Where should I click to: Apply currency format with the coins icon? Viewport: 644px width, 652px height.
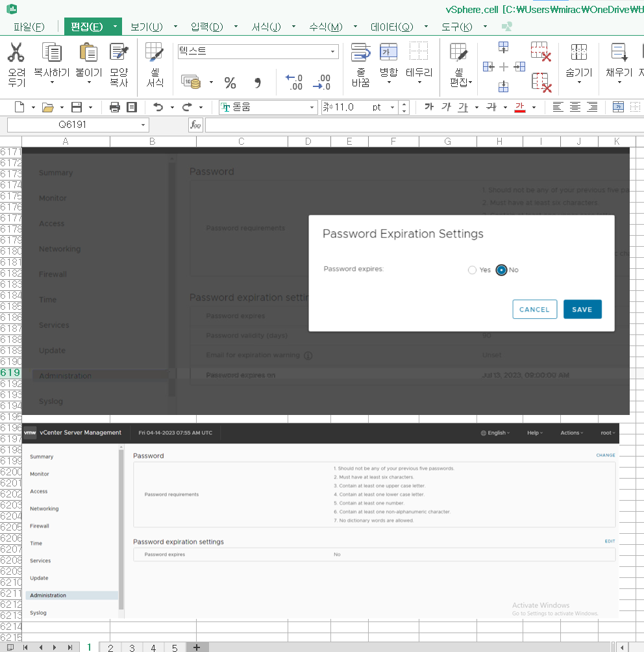pos(192,82)
